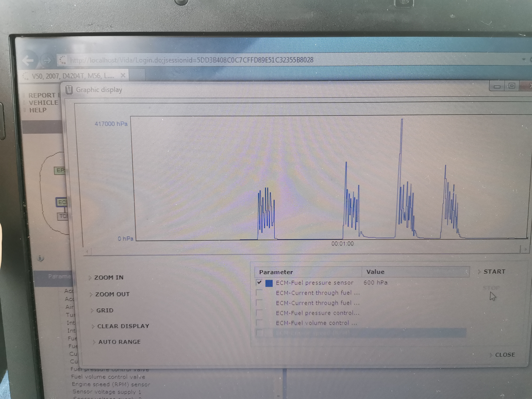The width and height of the screenshot is (532, 399).
Task: Open the HELP menu
Action: coord(38,110)
